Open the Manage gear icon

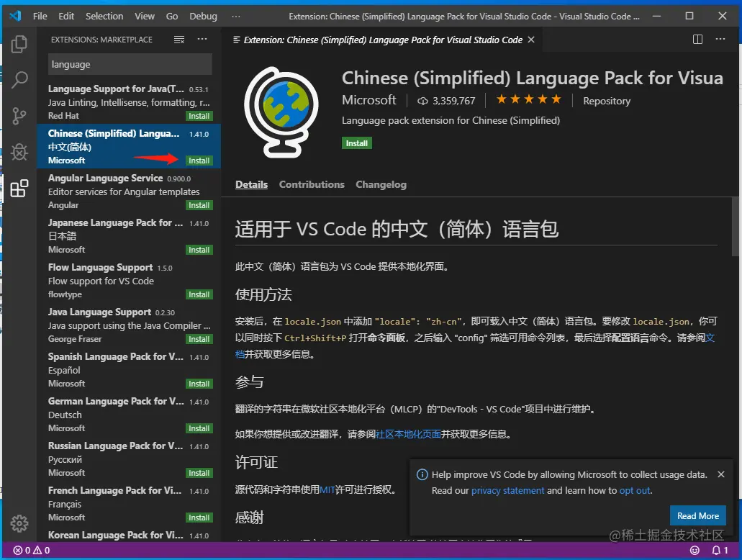19,523
